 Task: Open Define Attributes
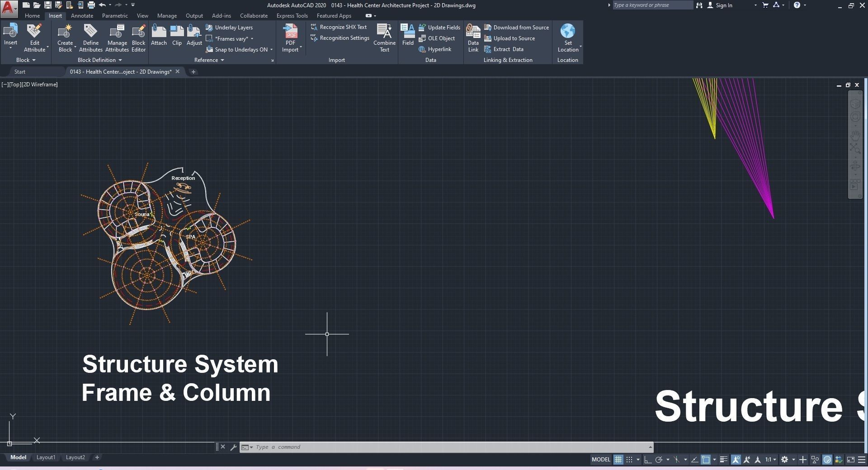tap(90, 38)
